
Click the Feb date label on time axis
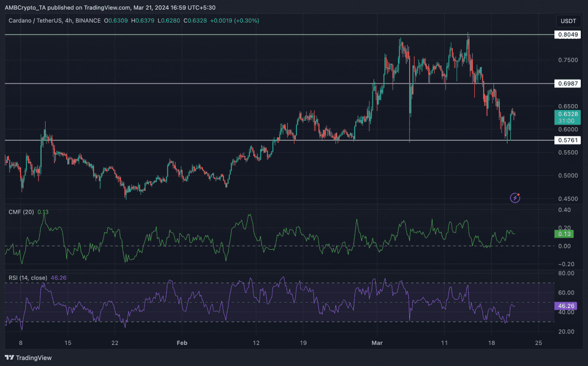[x=182, y=342]
